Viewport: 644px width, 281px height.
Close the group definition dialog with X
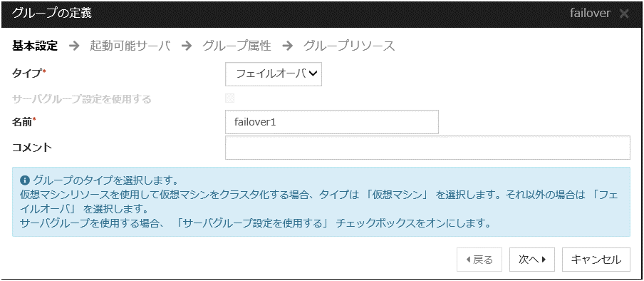[x=624, y=14]
